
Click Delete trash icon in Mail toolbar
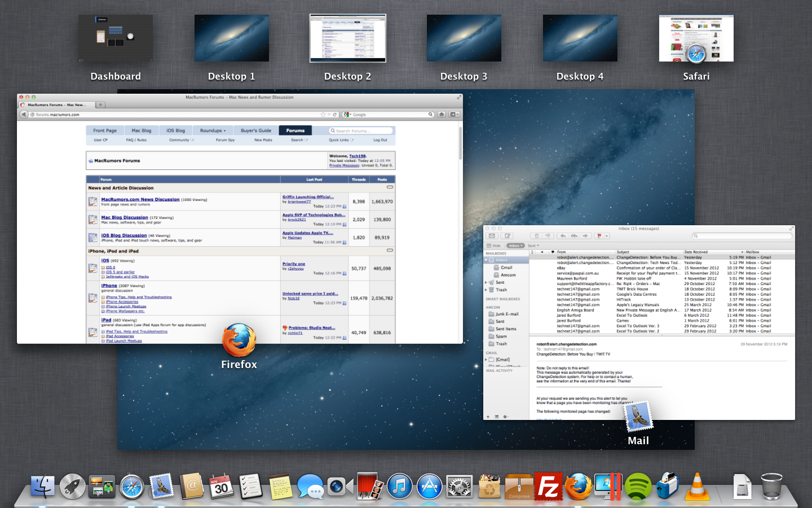tap(537, 236)
